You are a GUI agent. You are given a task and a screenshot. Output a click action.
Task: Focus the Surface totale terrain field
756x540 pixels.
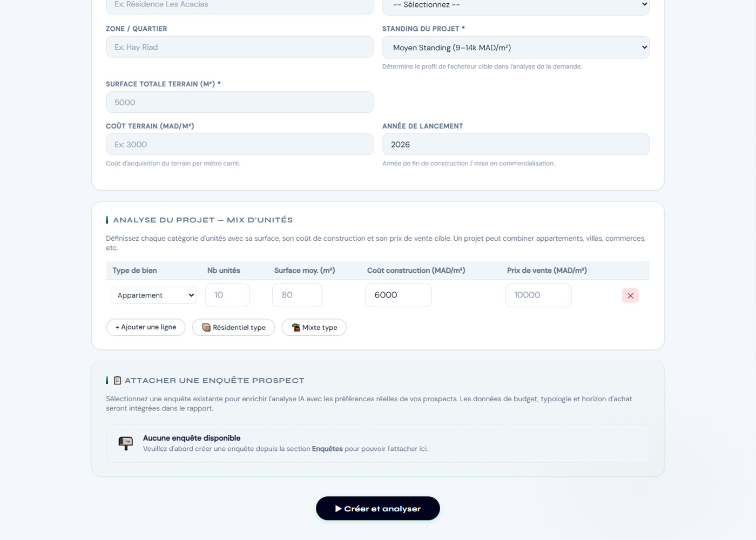point(240,102)
